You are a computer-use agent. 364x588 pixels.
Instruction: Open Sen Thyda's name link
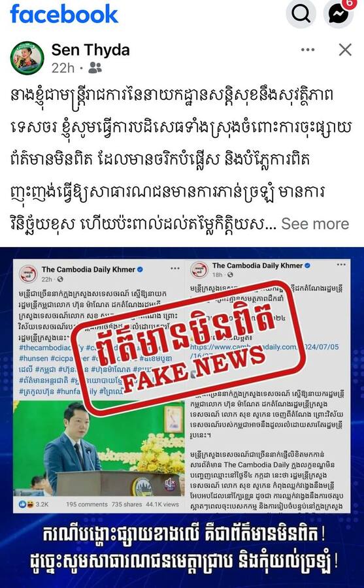click(x=90, y=50)
